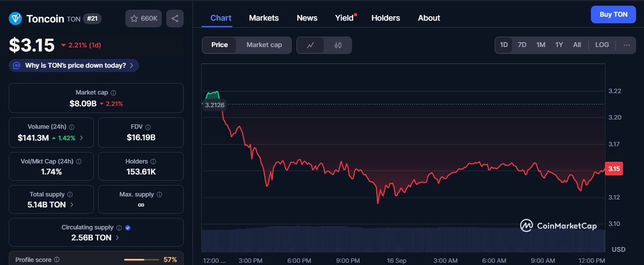The height and width of the screenshot is (265, 644).
Task: Click the infinity Max. supply value
Action: point(141,205)
